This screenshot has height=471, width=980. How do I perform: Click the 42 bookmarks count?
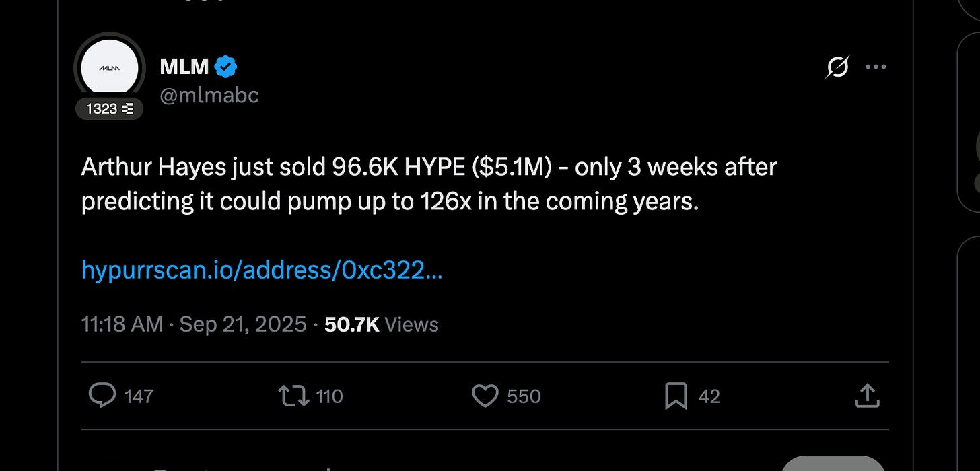[x=709, y=396]
